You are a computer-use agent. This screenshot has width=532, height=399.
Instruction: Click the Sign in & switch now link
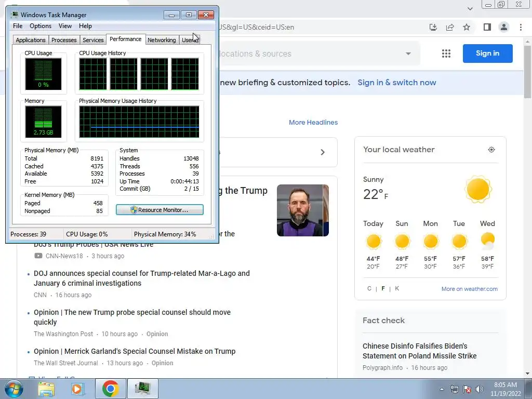(396, 83)
